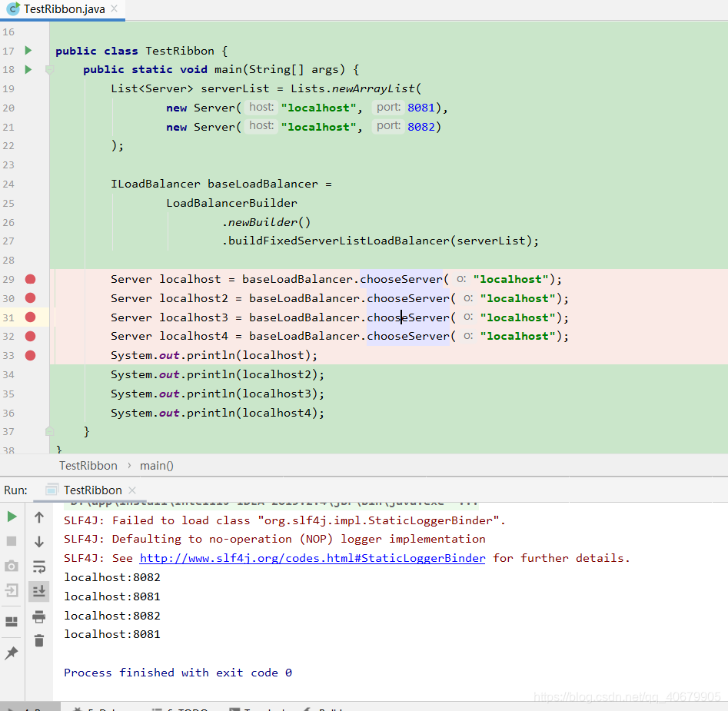Click the last output line localhost:8081
Screen dimensions: 728x711
click(112, 634)
